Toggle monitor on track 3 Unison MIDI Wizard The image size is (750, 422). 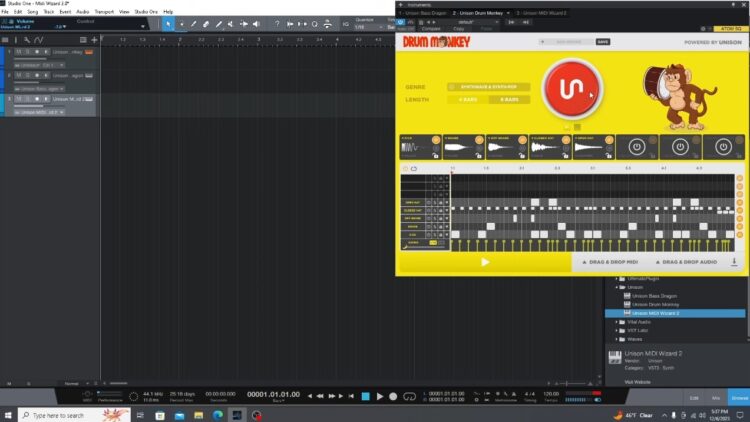click(x=46, y=99)
